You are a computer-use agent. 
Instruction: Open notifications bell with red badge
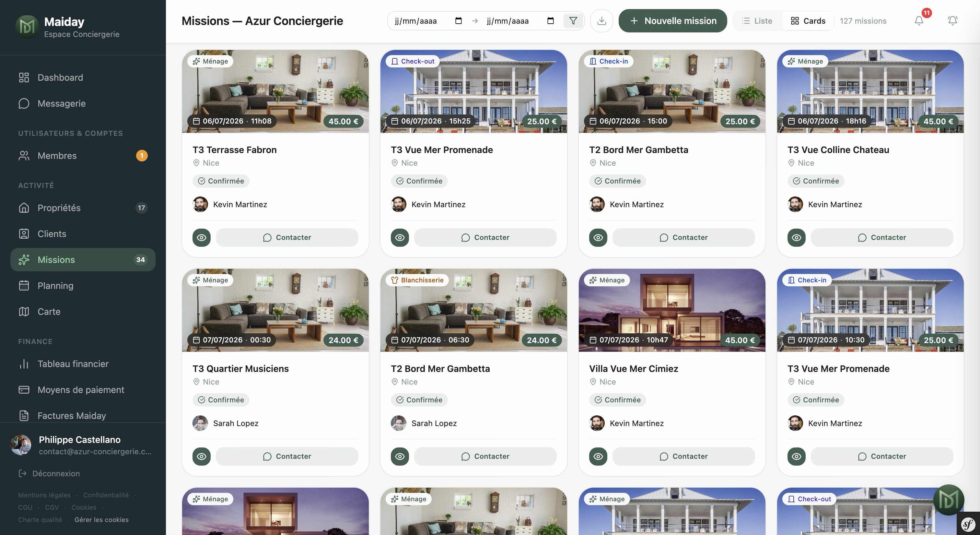coord(919,20)
